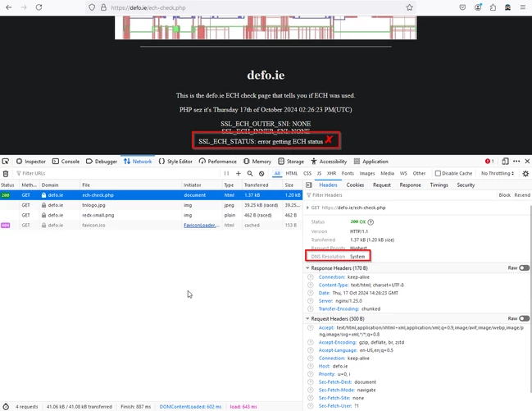
Task: Sort by the File column header
Action: coord(130,185)
